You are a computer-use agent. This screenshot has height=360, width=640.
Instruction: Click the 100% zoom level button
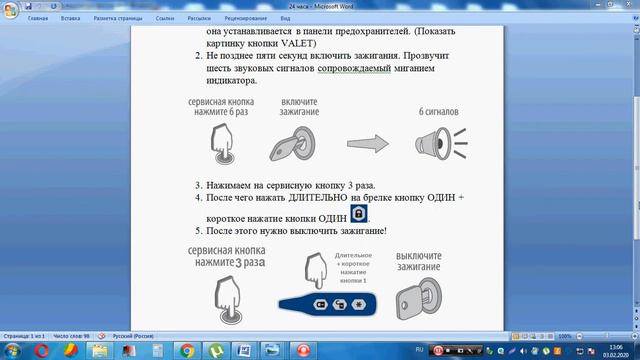(x=565, y=336)
